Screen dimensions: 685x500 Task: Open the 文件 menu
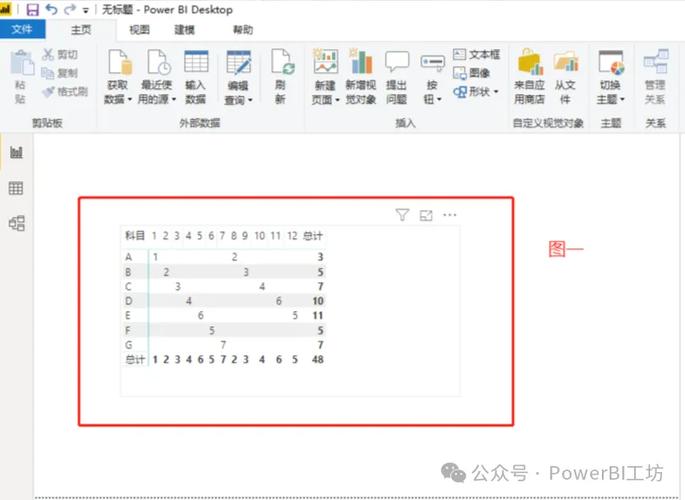[22, 29]
